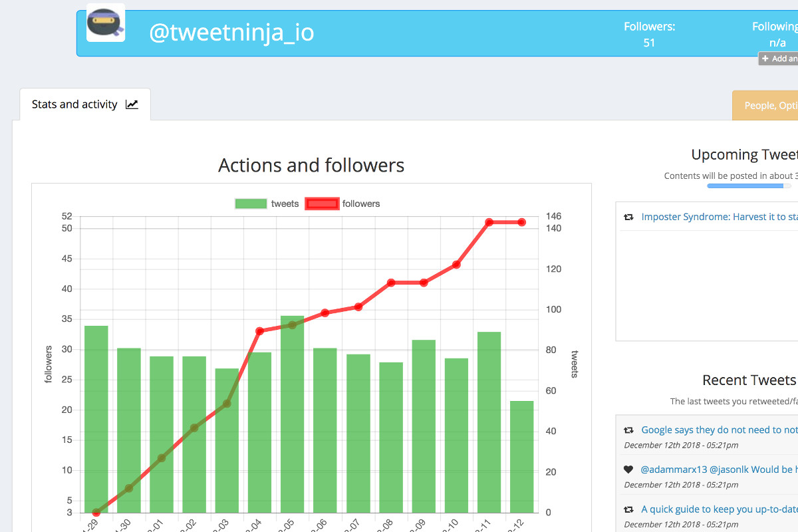Click the shortest green tweets bar

521,457
